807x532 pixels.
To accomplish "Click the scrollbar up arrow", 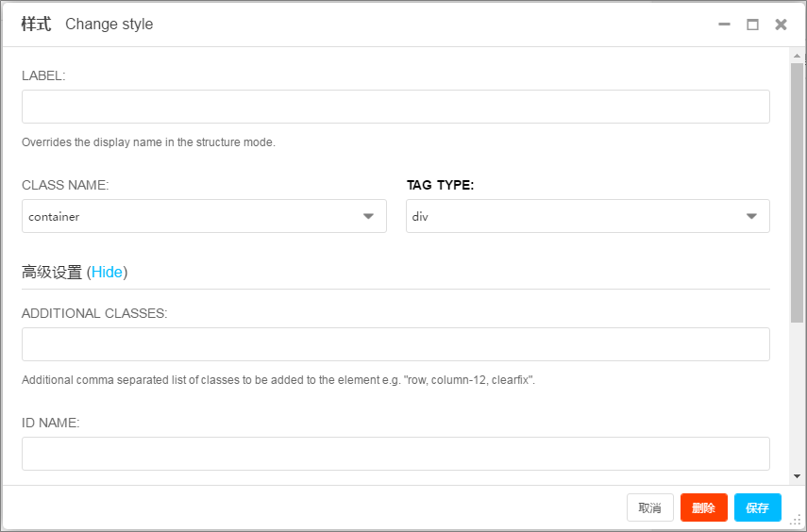I will tap(798, 56).
